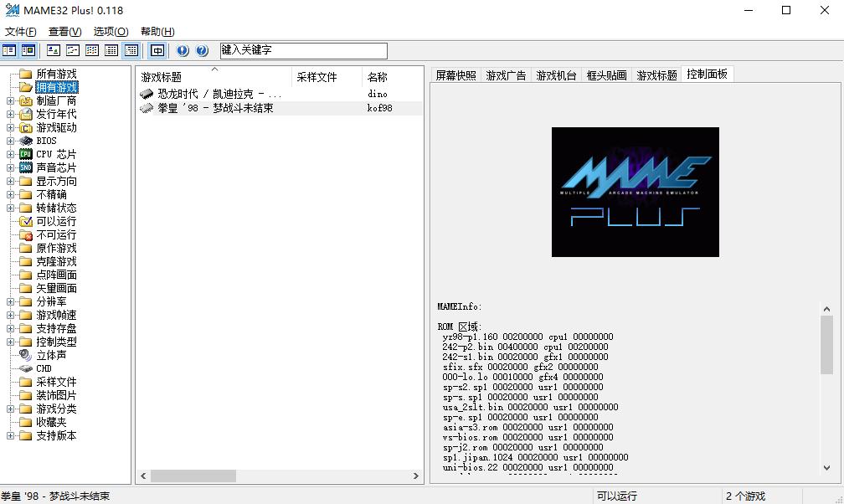Switch to the 游戏标题 tab
This screenshot has height=504, width=844.
tap(656, 75)
